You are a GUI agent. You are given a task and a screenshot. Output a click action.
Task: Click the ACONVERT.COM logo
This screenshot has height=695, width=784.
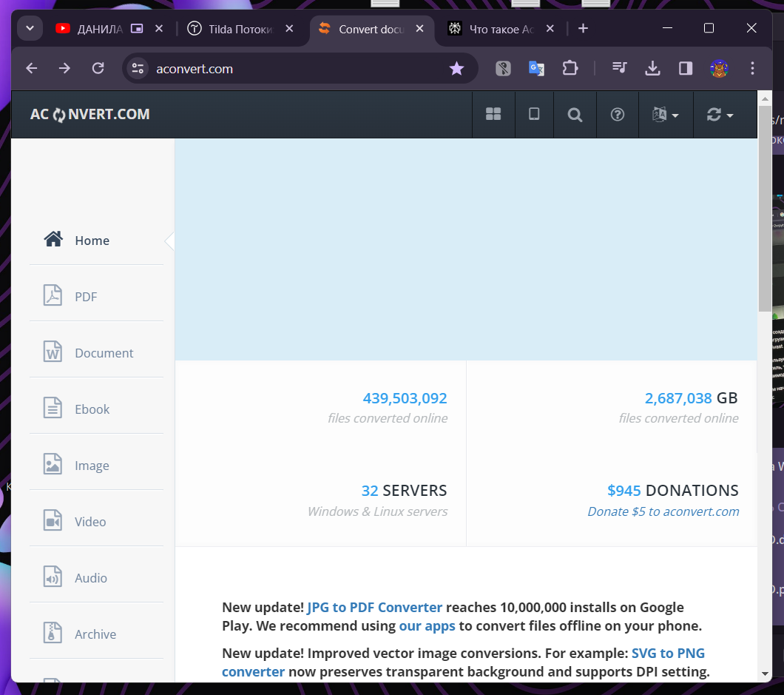(x=90, y=115)
